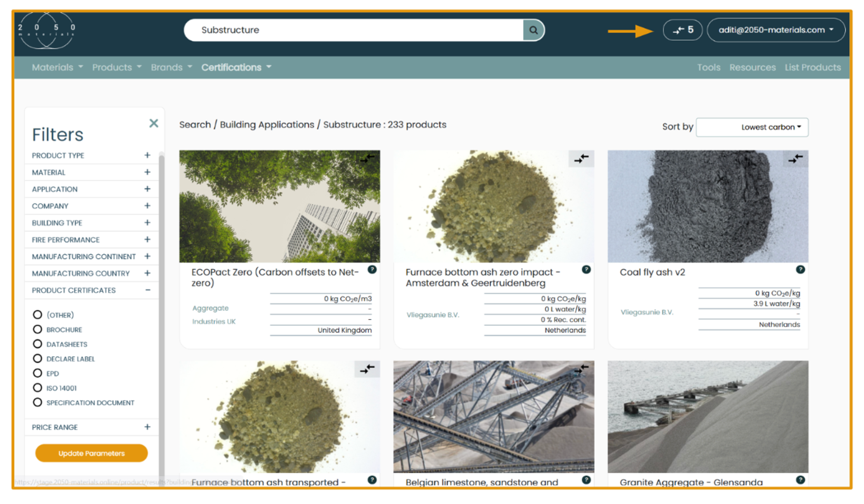Select the EPD certificate radio button
The width and height of the screenshot is (864, 504).
38,374
